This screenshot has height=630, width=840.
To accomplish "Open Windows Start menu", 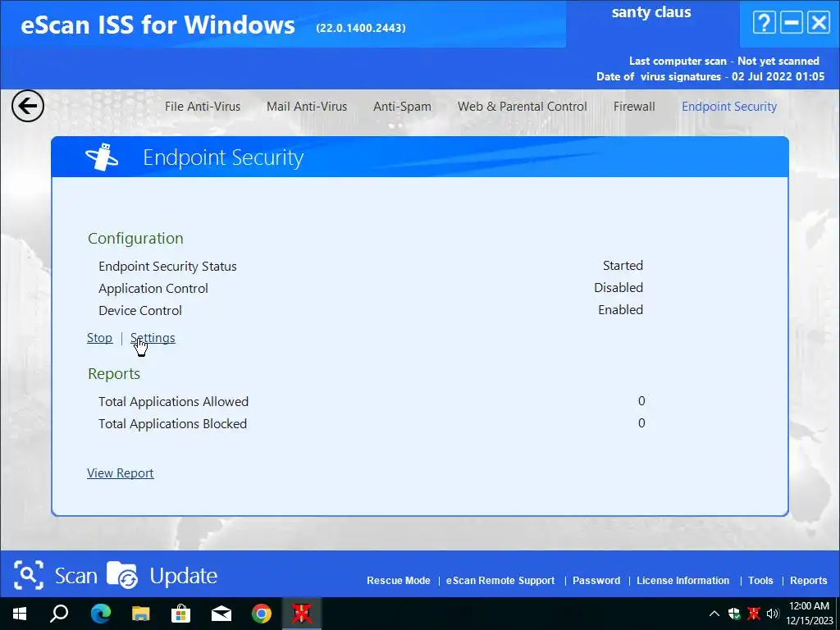I will pos(20,614).
